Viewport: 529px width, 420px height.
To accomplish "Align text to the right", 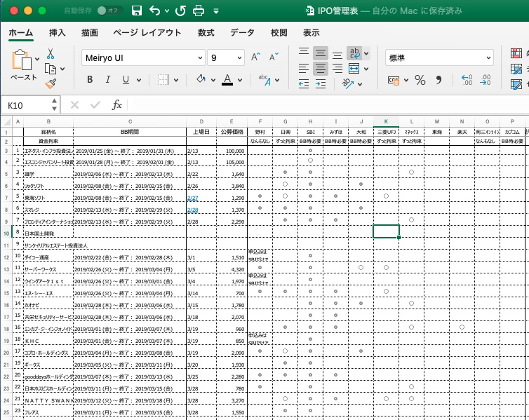I will tap(337, 69).
